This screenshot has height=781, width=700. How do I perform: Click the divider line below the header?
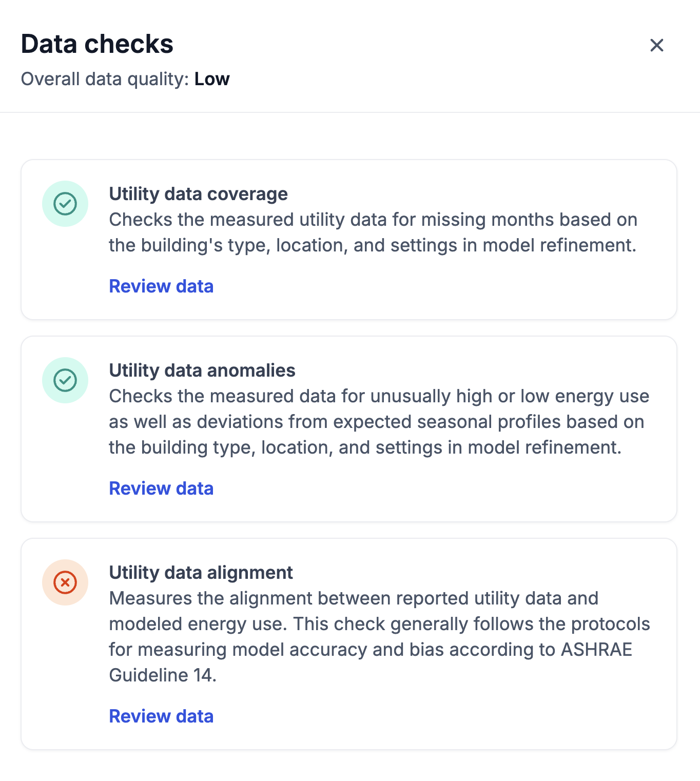click(350, 112)
